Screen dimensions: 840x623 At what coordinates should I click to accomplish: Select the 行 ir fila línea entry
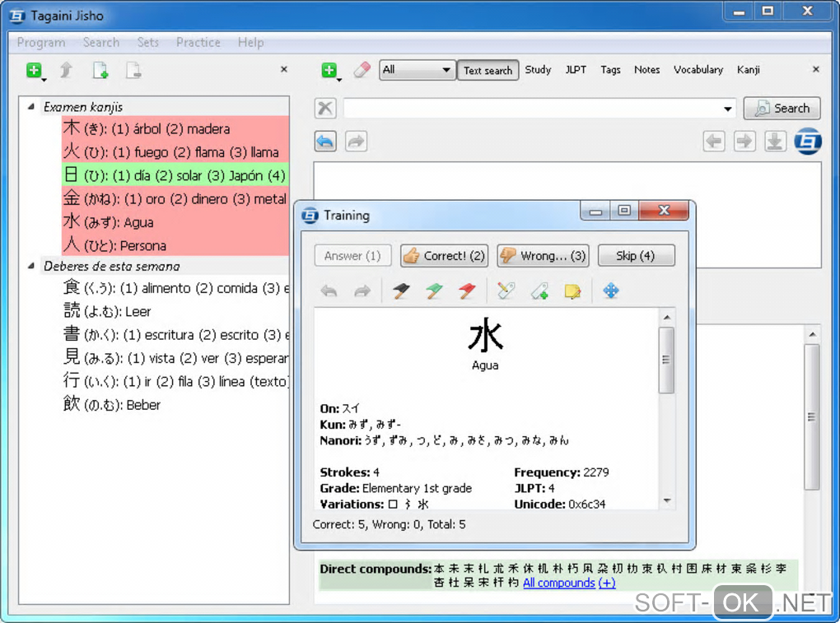175,381
